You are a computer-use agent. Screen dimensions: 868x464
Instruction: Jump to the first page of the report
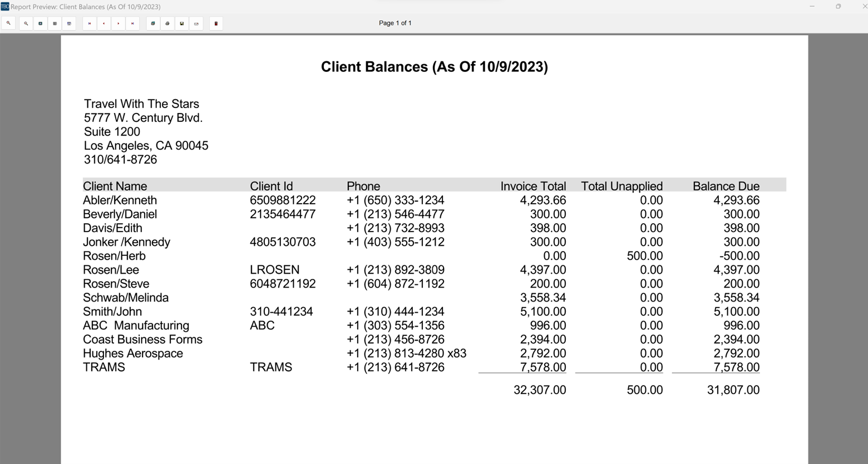pos(89,23)
